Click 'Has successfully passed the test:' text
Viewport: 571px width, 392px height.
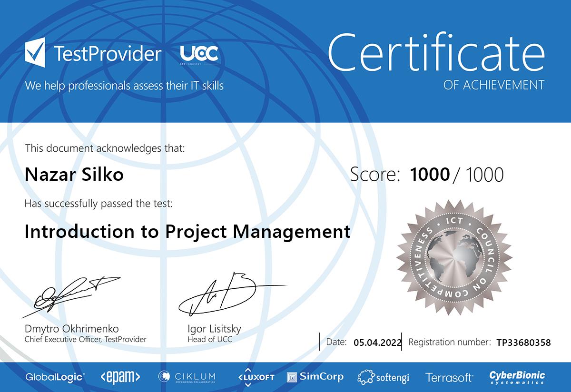(98, 204)
